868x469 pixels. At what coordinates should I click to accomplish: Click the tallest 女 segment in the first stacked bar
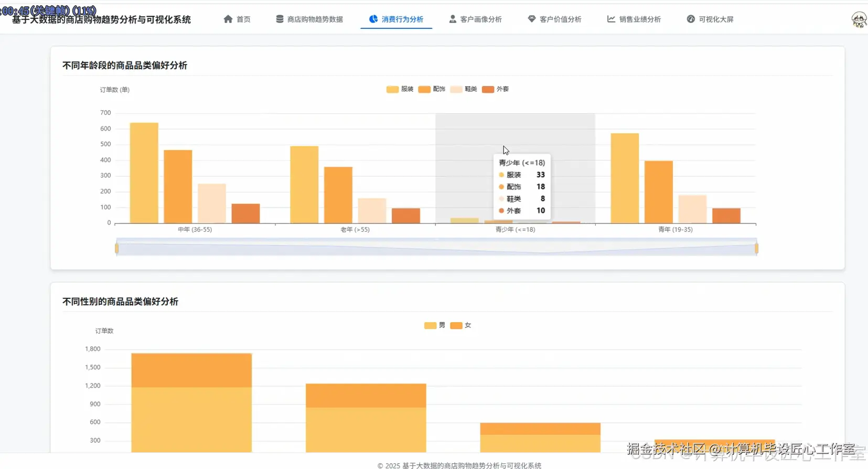pos(191,370)
